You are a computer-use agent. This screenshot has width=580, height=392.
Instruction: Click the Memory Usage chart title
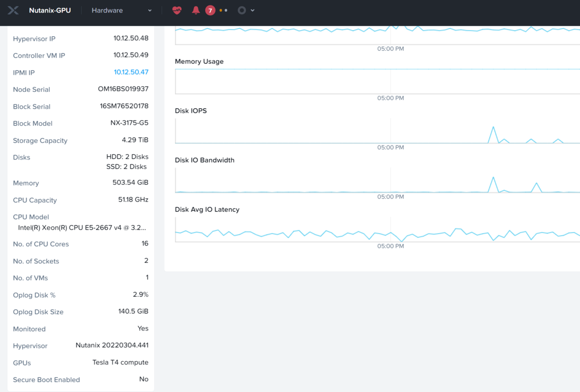click(x=199, y=61)
